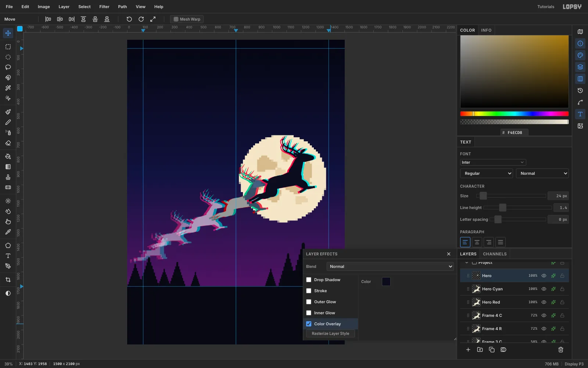Select the Paint Bucket tool
This screenshot has width=588, height=368.
8,156
